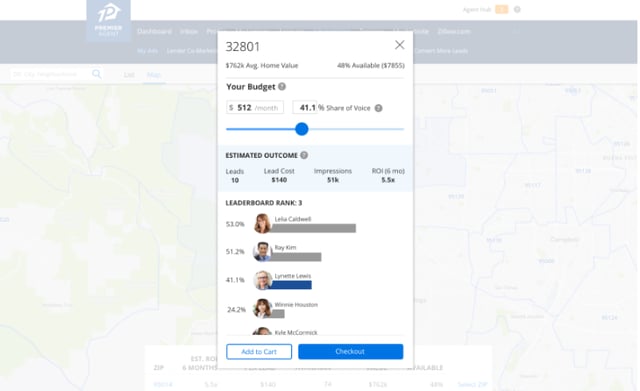Focus the monthly budget amount field
Screen dimensions: 640x391
click(255, 108)
